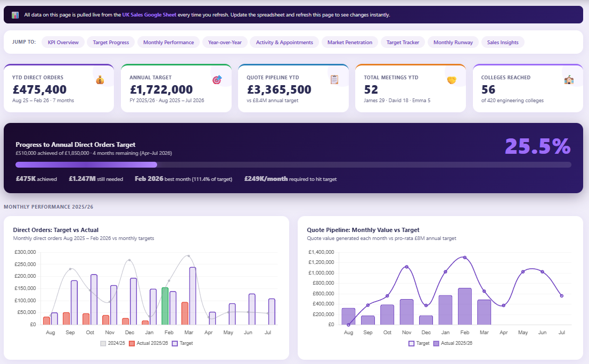Click the school icon on the Colleges Reached card
Image resolution: width=589 pixels, height=364 pixels.
(568, 79)
